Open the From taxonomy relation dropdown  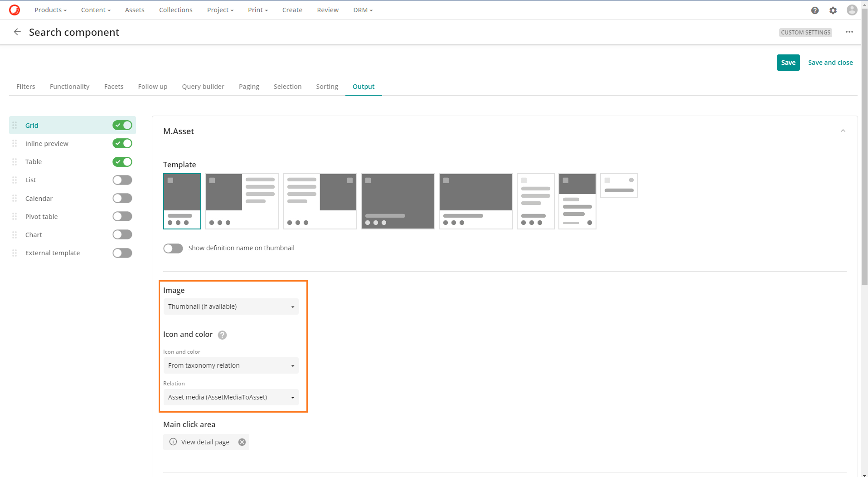tap(231, 365)
